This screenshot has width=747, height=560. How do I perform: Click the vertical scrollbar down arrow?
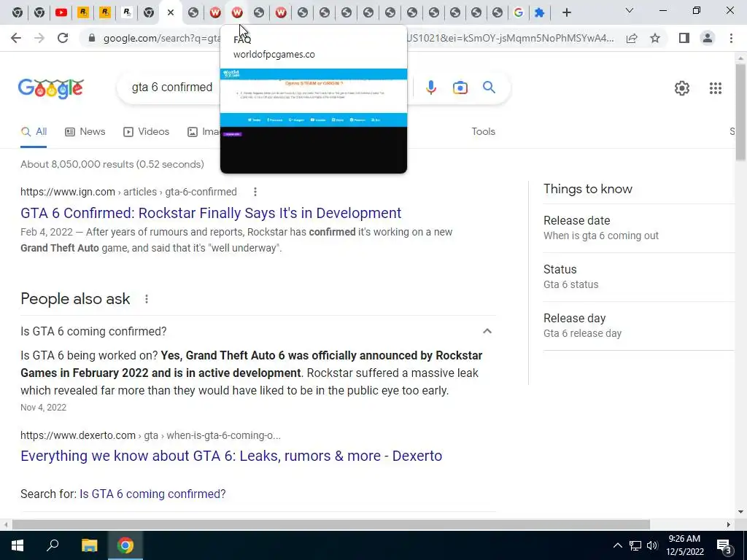[741, 512]
